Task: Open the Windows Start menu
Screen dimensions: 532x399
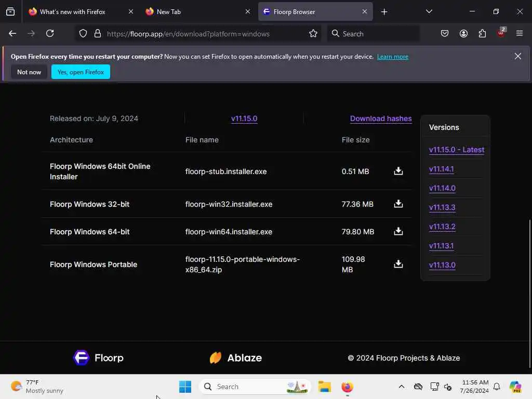Action: point(185,387)
